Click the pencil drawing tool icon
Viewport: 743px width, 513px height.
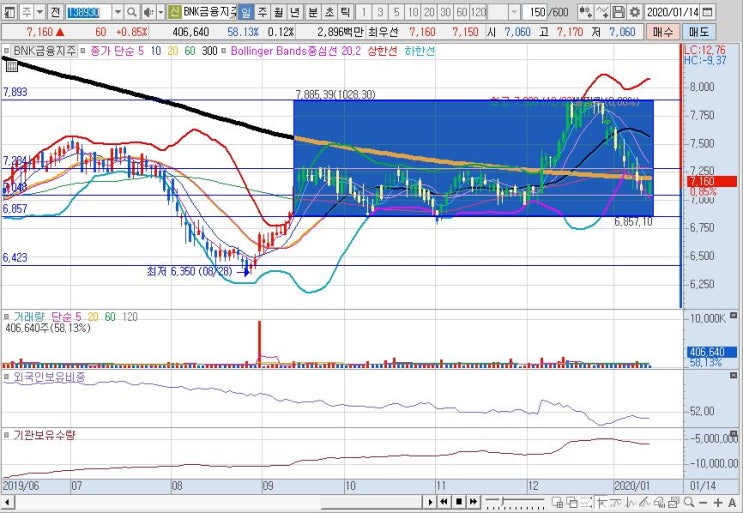(643, 502)
